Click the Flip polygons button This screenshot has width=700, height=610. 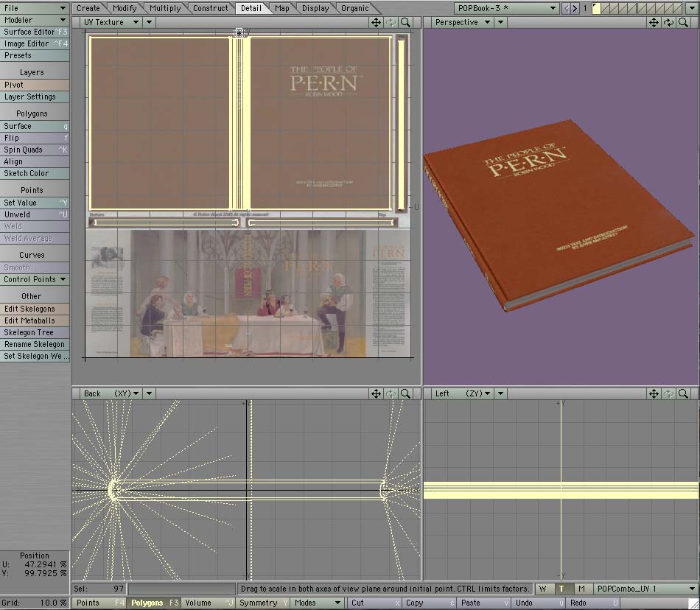[x=35, y=139]
